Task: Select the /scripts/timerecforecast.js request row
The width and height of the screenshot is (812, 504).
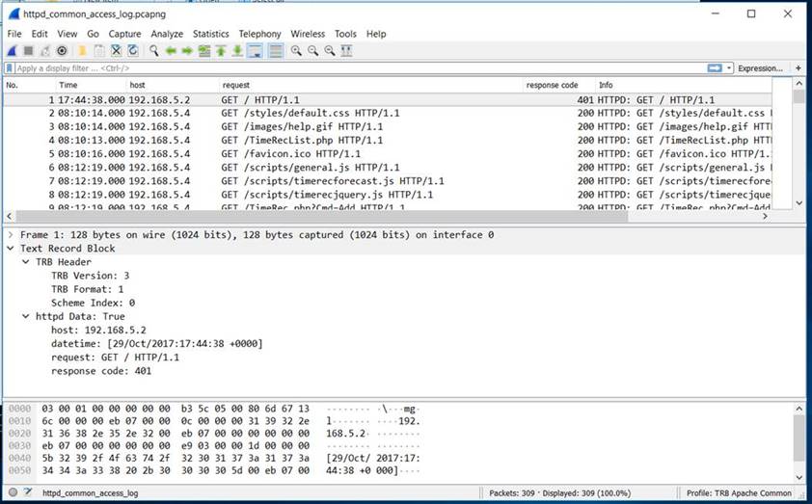Action: click(x=388, y=181)
